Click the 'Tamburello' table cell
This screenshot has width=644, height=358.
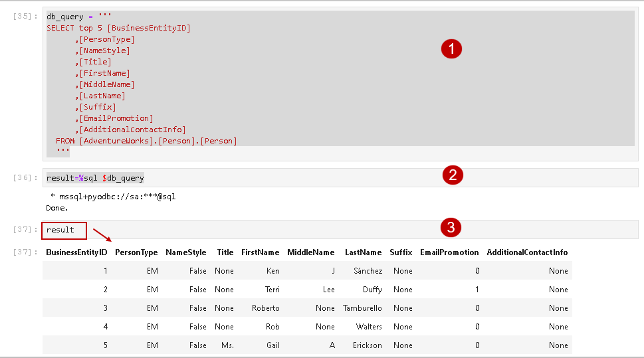pos(362,308)
